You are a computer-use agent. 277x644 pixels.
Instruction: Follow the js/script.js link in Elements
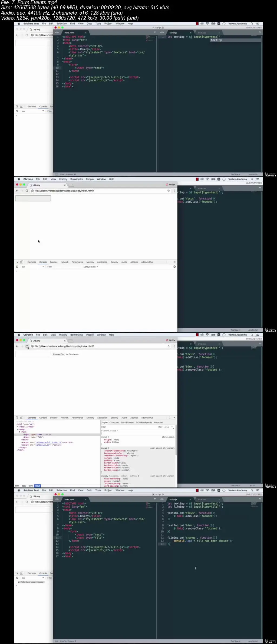pos(42,445)
